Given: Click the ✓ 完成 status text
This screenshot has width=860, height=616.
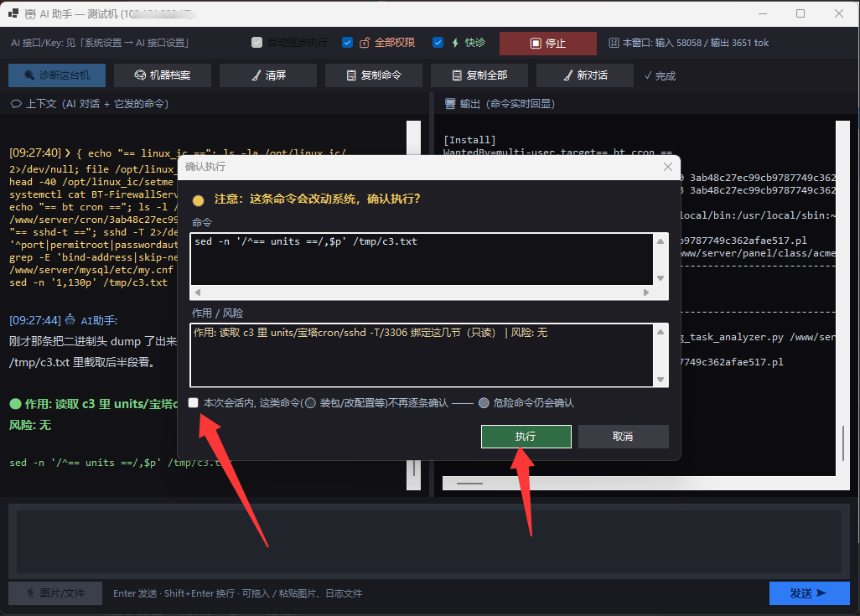Looking at the screenshot, I should tap(660, 75).
